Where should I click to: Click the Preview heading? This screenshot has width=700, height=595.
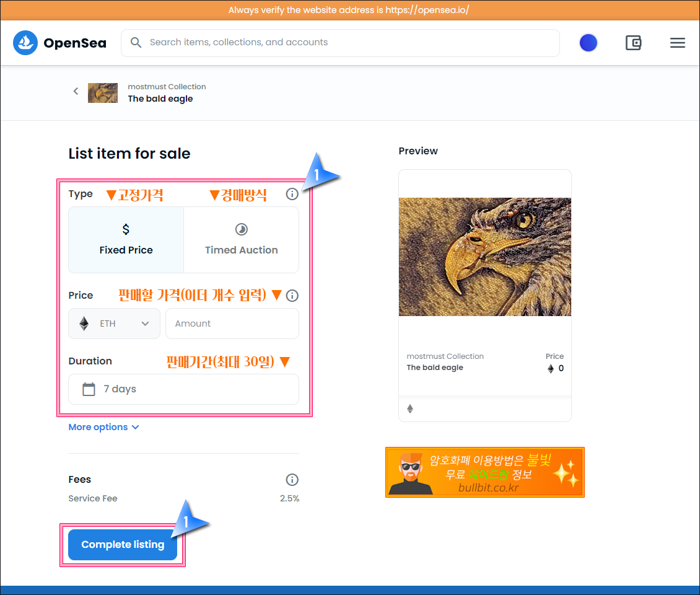[x=418, y=151]
